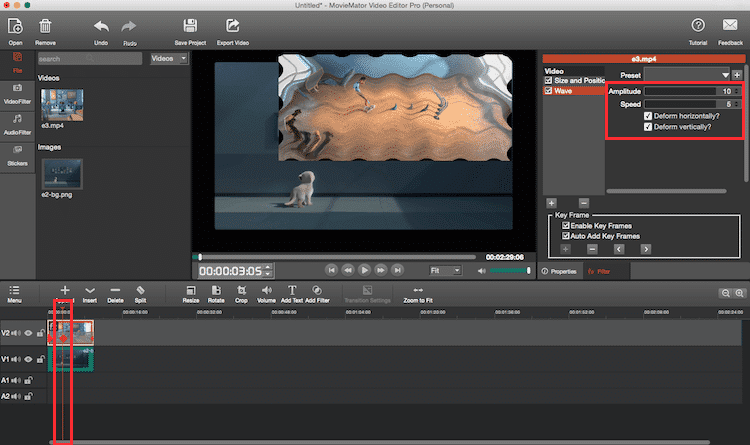Image resolution: width=750 pixels, height=445 pixels.
Task: Open the Fit zoom dropdown
Action: 445,270
